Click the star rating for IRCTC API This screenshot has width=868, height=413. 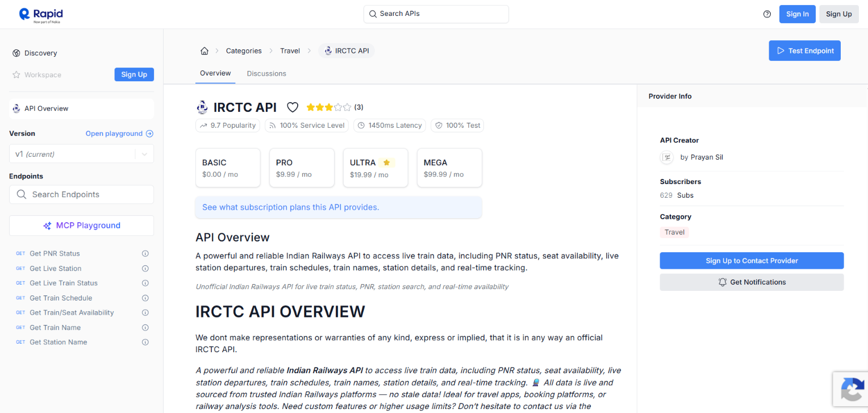[328, 107]
